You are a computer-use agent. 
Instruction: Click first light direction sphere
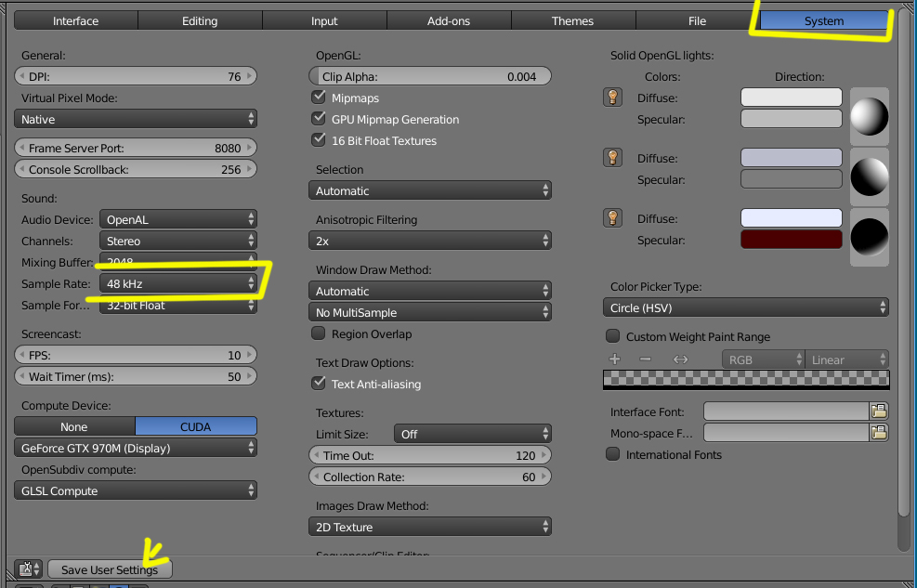point(869,116)
